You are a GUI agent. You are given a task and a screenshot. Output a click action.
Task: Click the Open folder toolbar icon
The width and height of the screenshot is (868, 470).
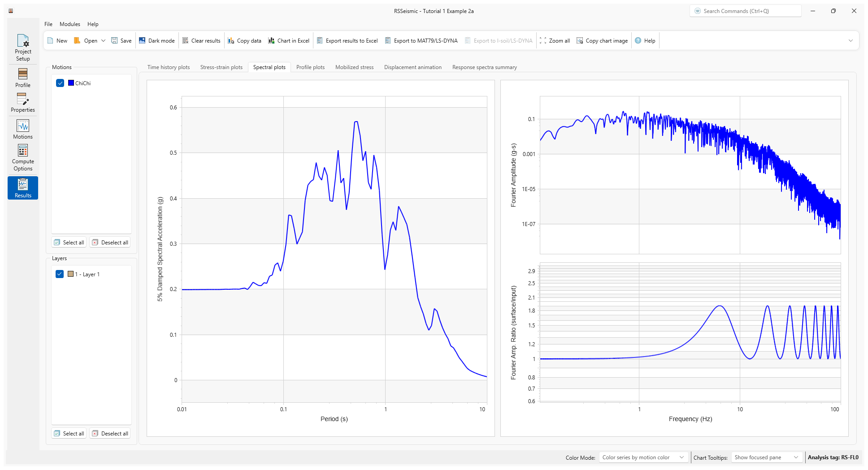[77, 41]
